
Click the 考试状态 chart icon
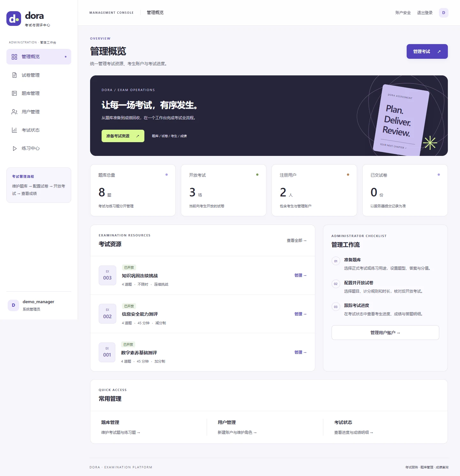[x=14, y=130]
